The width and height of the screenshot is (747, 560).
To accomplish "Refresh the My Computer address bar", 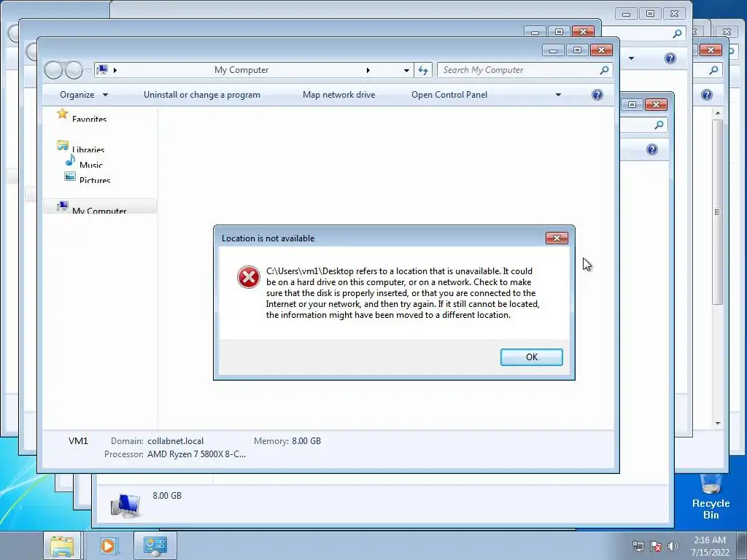I will coord(423,70).
